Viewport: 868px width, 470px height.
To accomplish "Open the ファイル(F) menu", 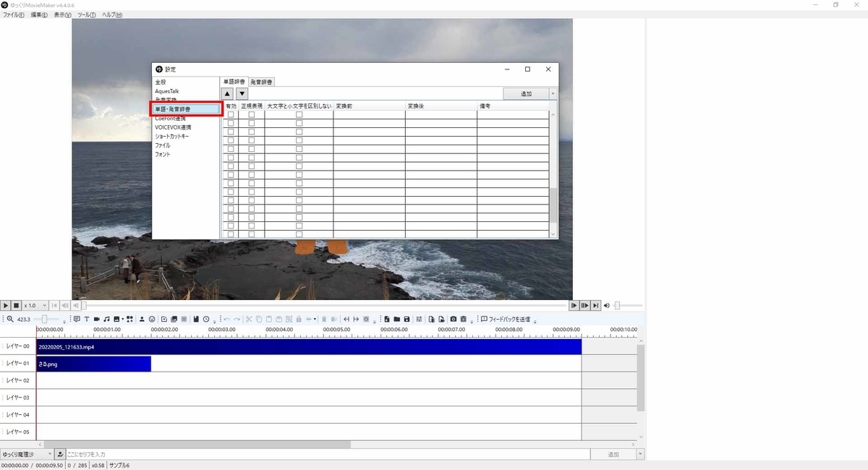I will pos(13,15).
